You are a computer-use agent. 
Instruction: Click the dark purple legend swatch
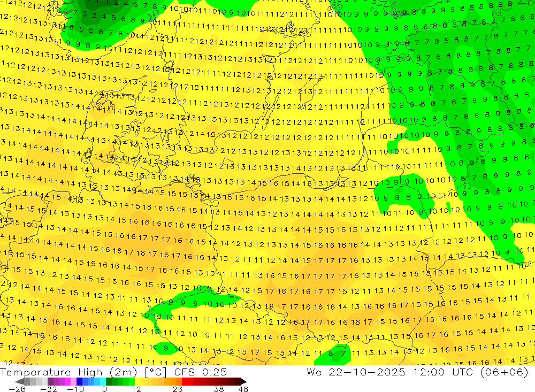coord(50,381)
